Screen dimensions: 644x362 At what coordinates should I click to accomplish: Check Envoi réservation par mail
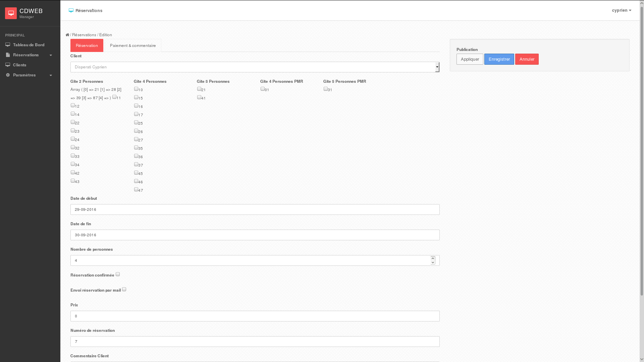coord(124,289)
